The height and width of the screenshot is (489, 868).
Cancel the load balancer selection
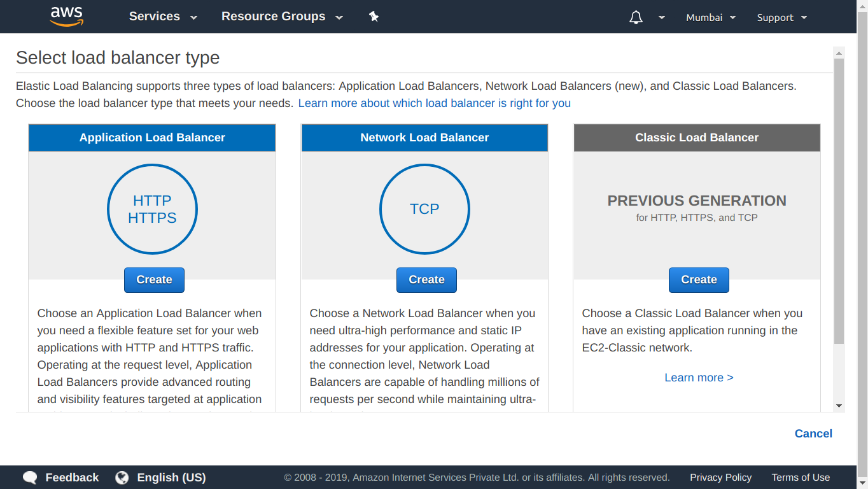pyautogui.click(x=813, y=434)
